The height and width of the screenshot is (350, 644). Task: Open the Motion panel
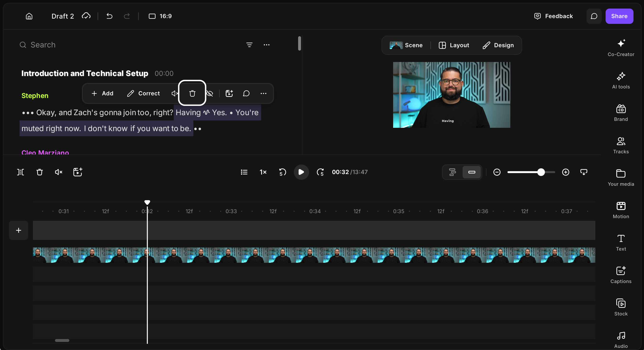tap(621, 210)
